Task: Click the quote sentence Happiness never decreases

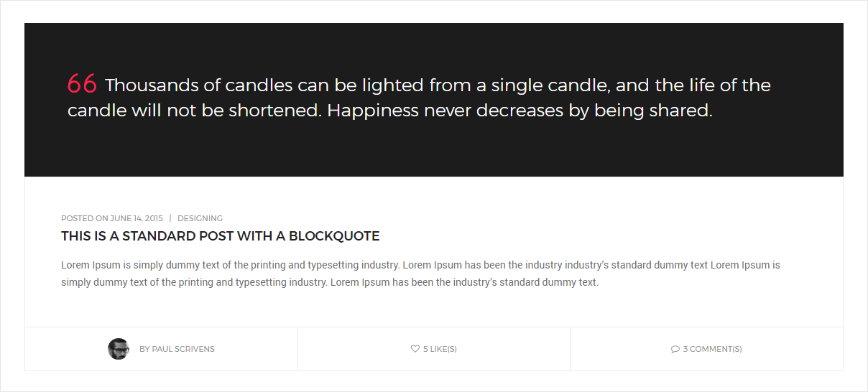Action: pyautogui.click(x=520, y=111)
